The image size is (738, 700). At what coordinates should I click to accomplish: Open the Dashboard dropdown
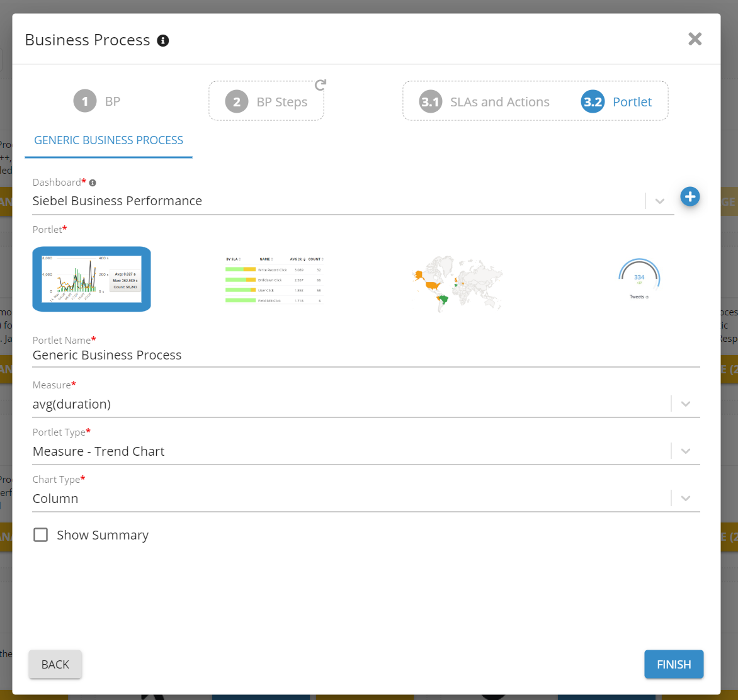click(x=659, y=201)
